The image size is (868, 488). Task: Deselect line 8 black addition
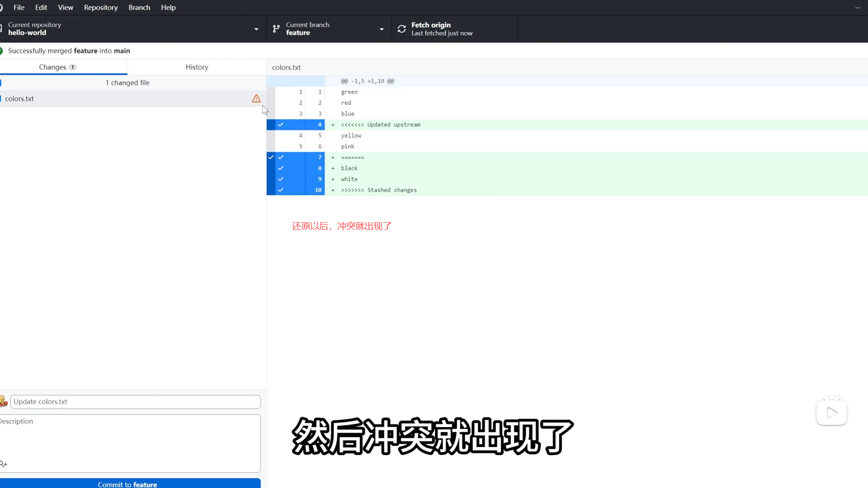(x=281, y=168)
